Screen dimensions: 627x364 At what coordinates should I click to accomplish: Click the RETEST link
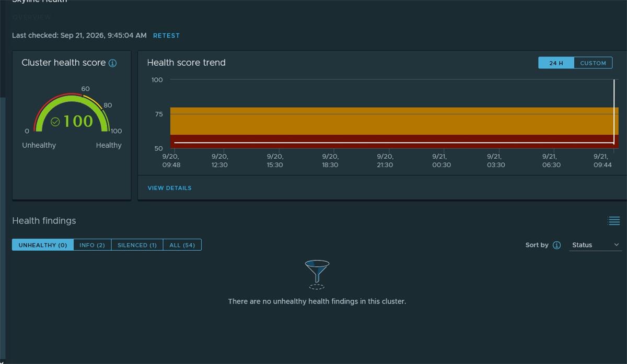click(166, 36)
